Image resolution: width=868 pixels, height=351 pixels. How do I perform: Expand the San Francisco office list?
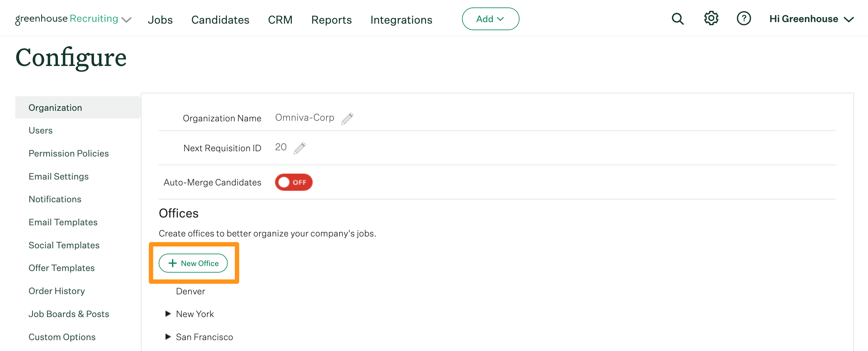click(168, 336)
